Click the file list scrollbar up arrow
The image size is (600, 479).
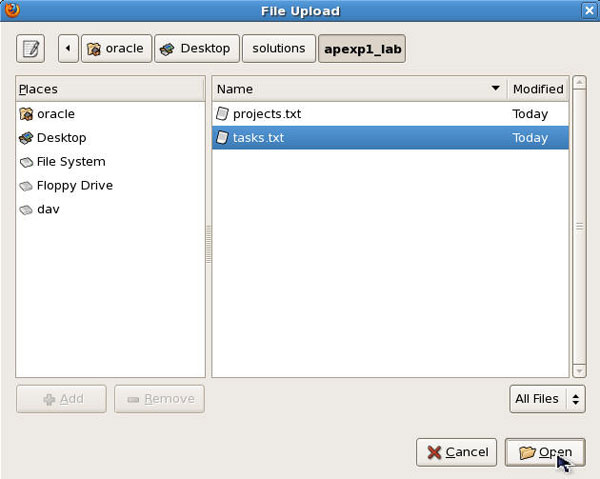pyautogui.click(x=579, y=83)
